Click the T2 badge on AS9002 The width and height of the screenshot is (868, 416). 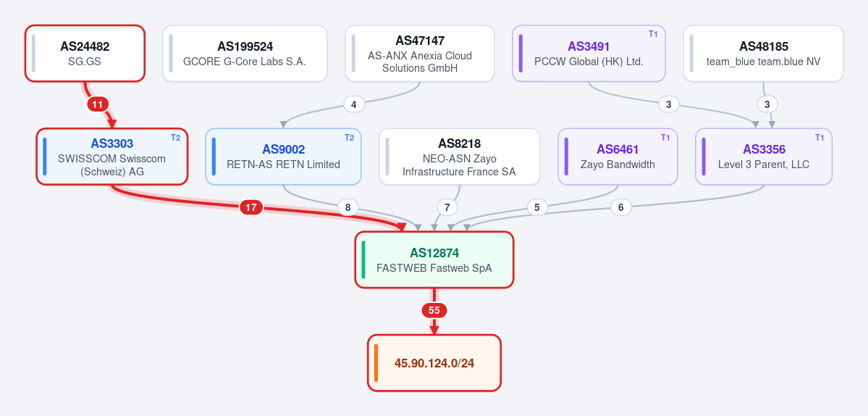(x=350, y=138)
